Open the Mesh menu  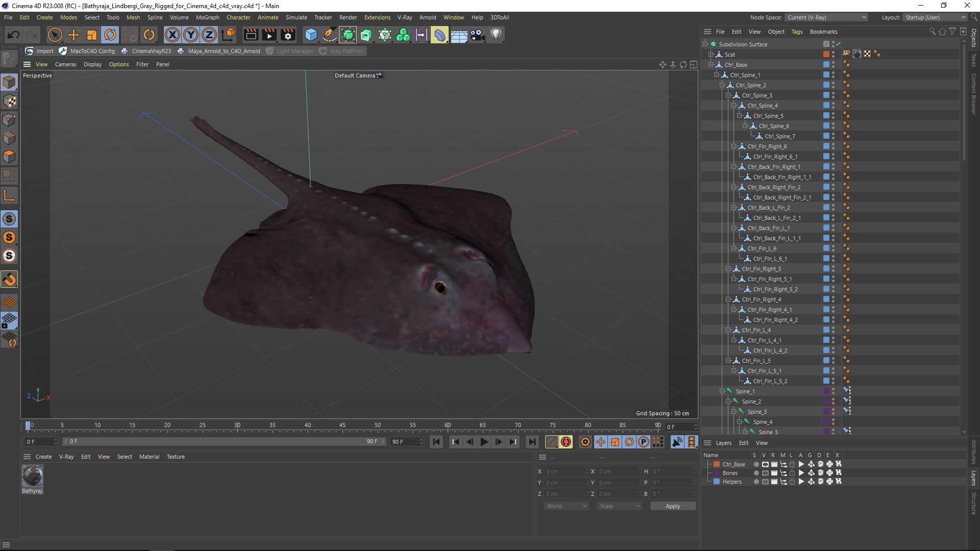click(133, 17)
